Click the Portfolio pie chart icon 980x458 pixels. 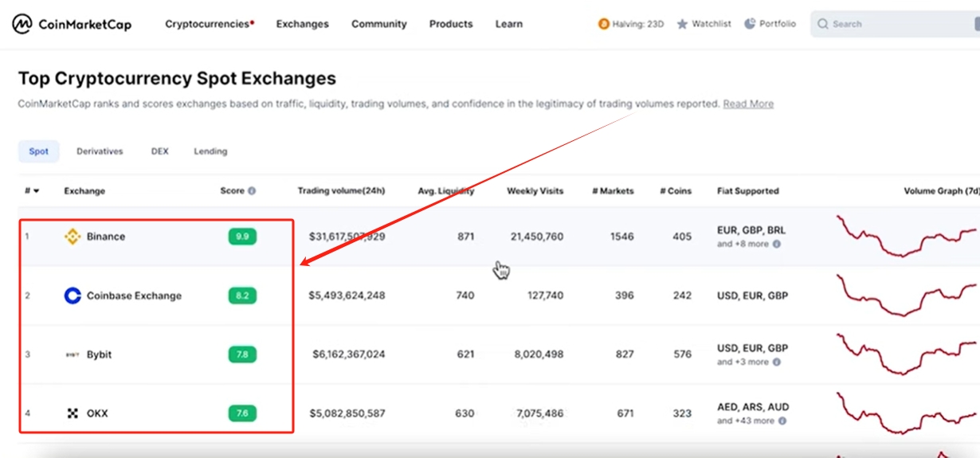(x=750, y=24)
